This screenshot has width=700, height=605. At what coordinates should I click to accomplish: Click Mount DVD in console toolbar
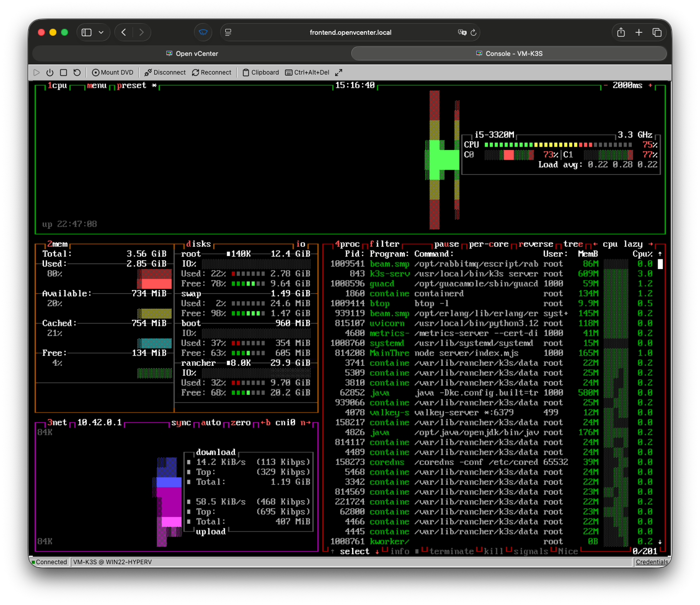(113, 73)
